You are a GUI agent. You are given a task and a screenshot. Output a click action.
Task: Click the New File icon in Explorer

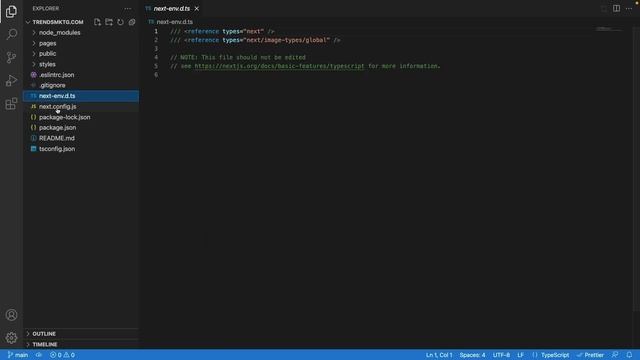pos(97,22)
